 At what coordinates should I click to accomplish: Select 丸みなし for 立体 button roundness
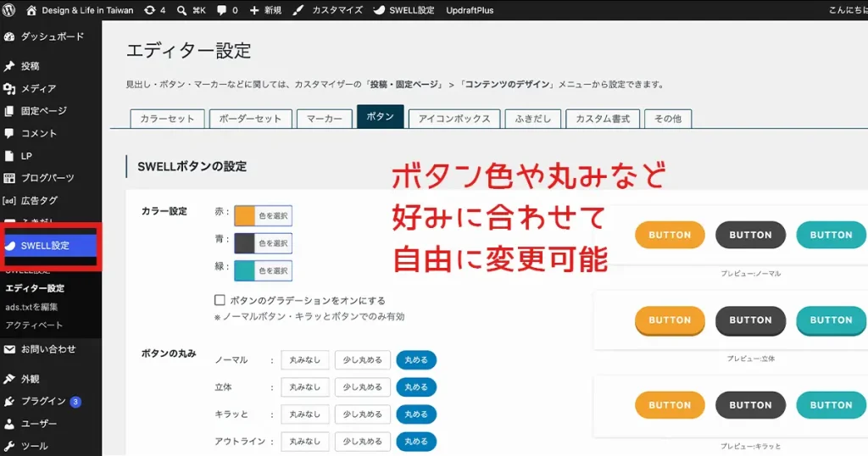point(305,386)
